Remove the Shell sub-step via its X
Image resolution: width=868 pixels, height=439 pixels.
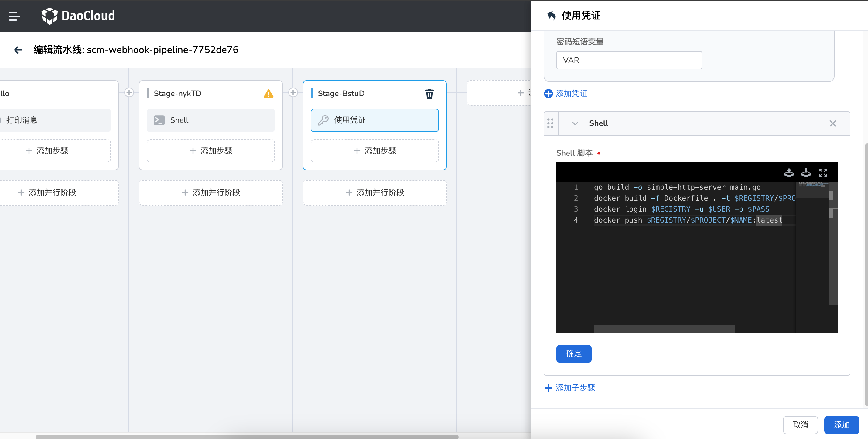click(833, 123)
